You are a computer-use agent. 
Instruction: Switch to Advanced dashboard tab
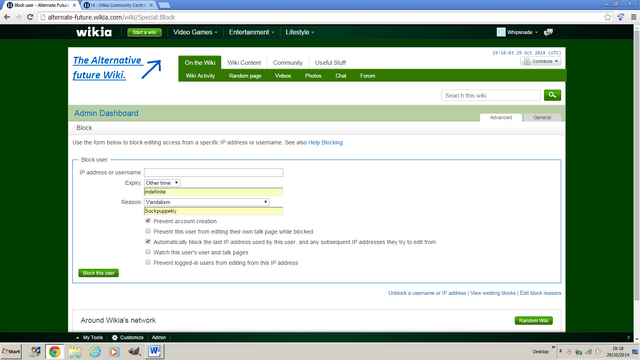click(x=501, y=118)
